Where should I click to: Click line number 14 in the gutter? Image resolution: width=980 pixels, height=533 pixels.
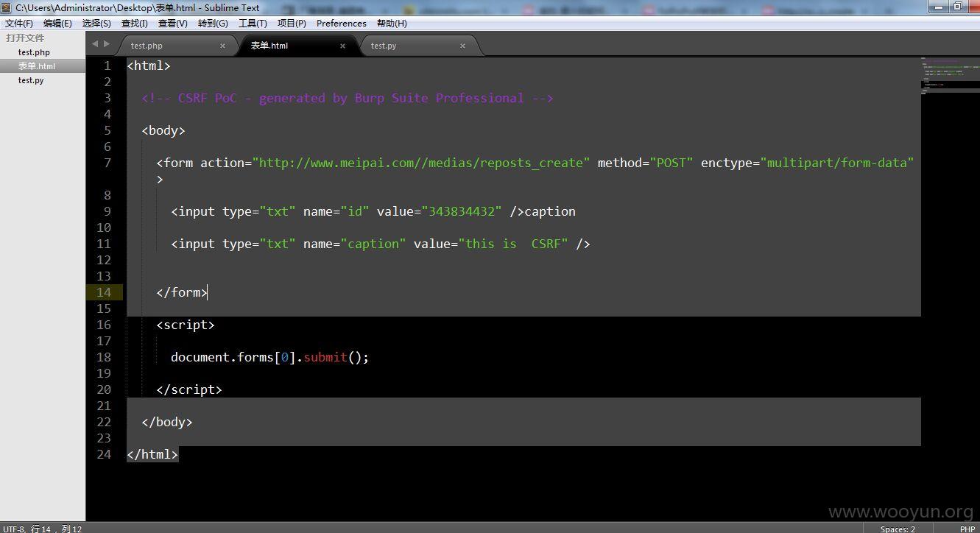tap(104, 292)
